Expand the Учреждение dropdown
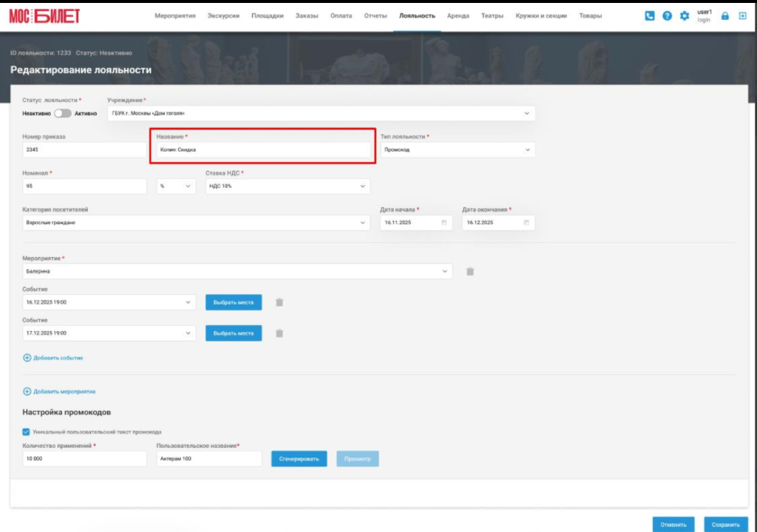The image size is (757, 532). 321,114
